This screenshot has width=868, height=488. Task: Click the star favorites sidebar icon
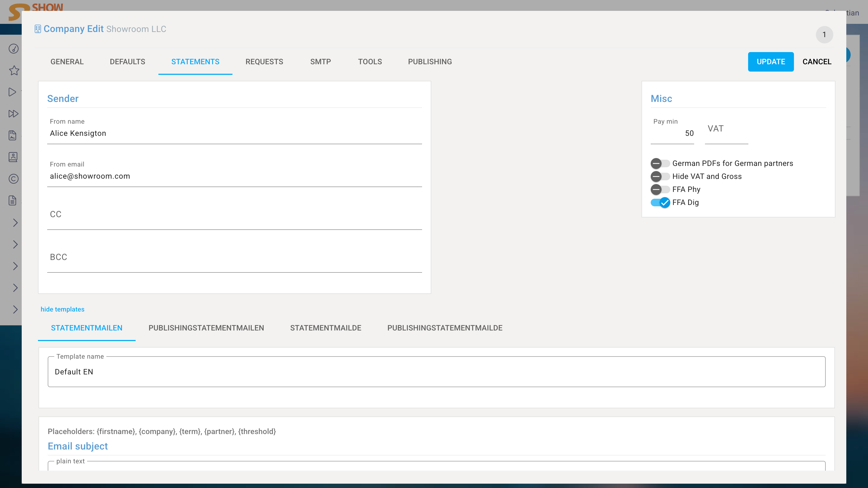click(14, 71)
